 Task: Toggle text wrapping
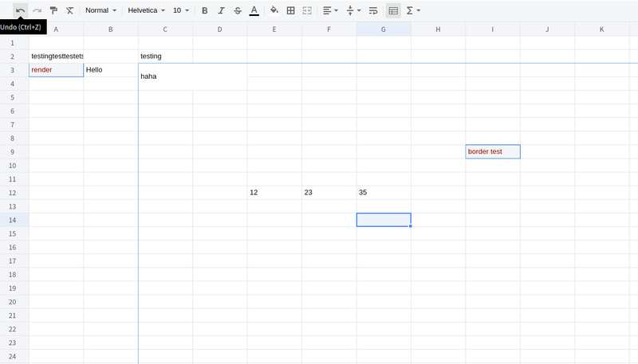[x=373, y=10]
